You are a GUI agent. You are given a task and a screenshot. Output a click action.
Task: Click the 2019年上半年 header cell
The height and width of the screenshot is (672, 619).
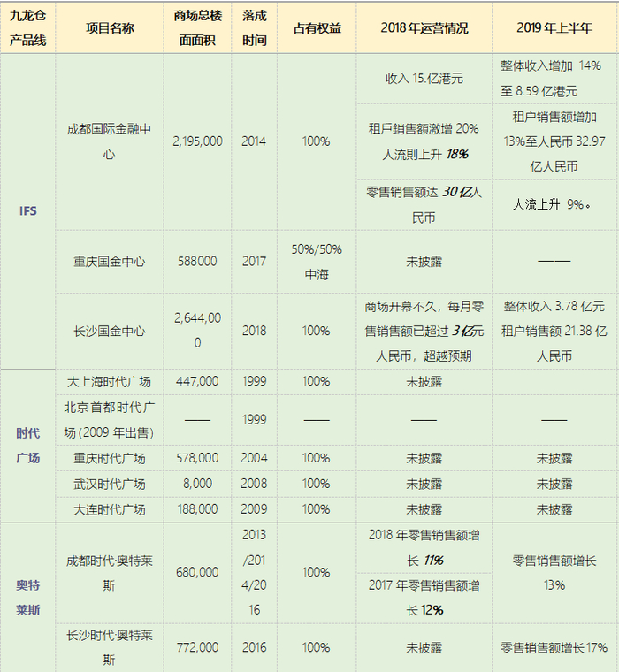pos(554,28)
